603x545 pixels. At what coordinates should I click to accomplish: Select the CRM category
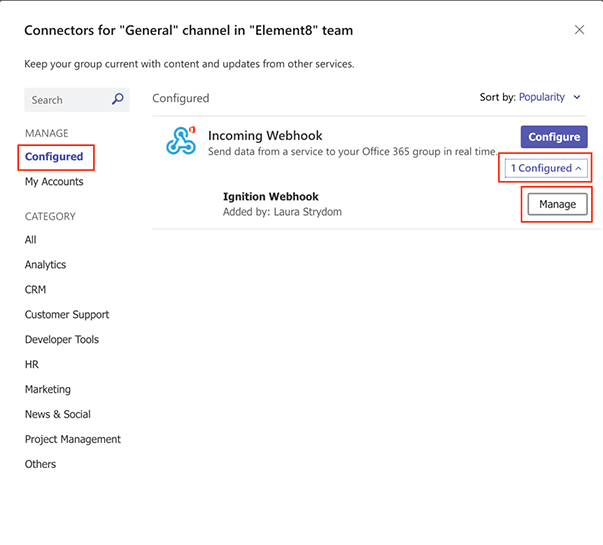click(35, 290)
